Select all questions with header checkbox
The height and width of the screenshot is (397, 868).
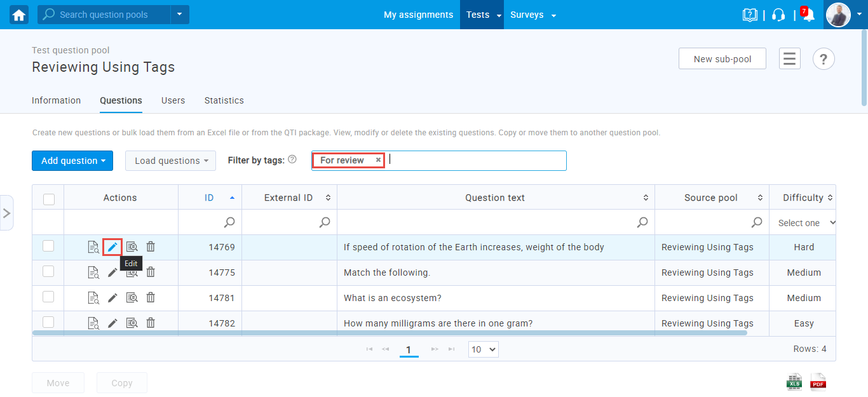pyautogui.click(x=49, y=199)
